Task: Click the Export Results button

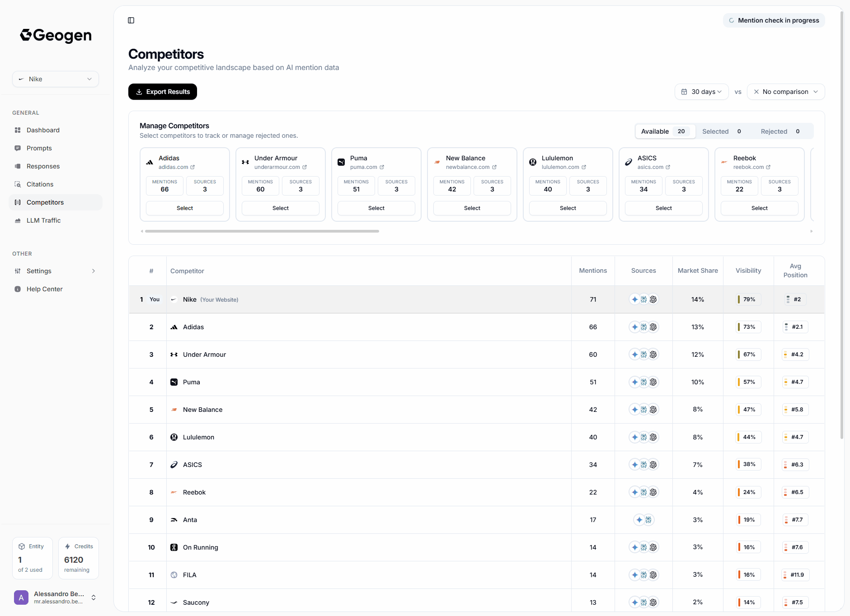Action: [162, 92]
